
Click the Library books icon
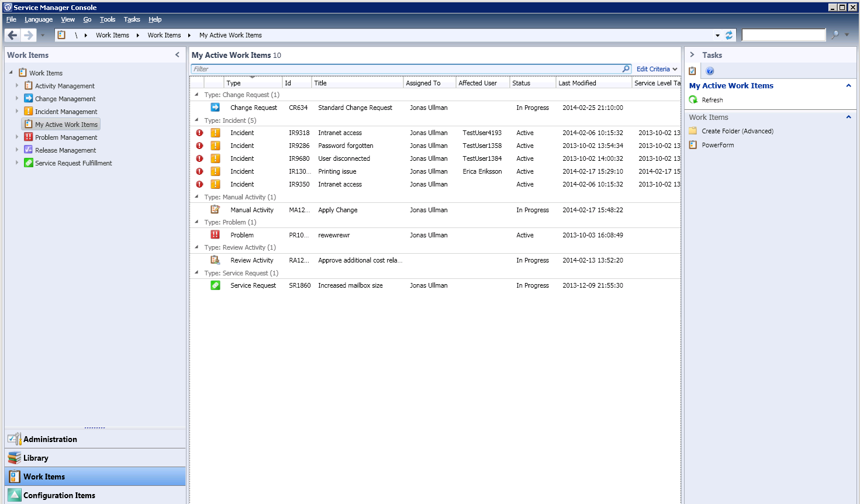pyautogui.click(x=15, y=458)
